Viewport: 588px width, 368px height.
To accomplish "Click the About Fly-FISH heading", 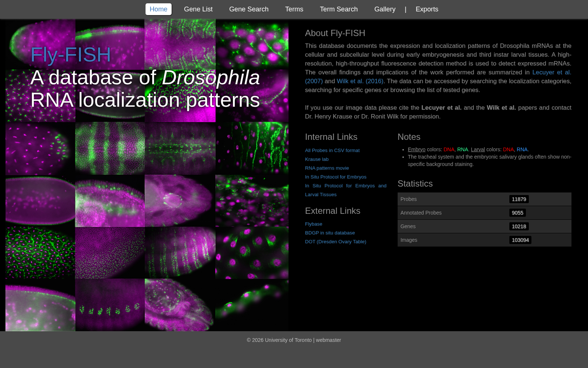I will click(x=335, y=33).
